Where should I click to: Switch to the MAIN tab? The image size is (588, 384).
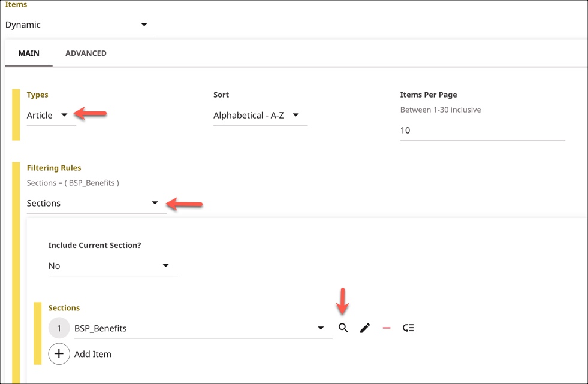(29, 53)
